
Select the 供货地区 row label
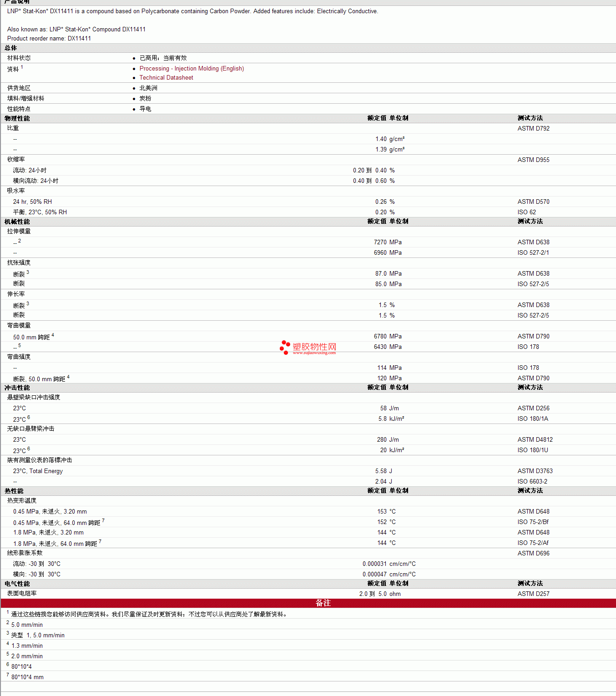click(x=19, y=88)
